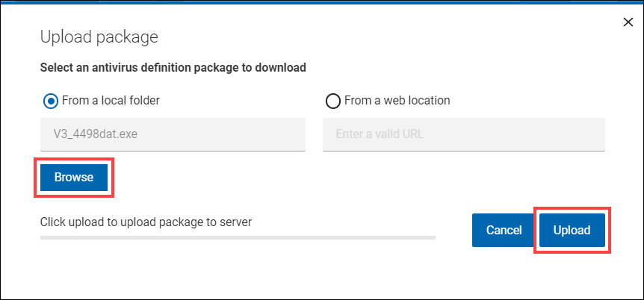Close the Upload package dialog

(x=628, y=22)
